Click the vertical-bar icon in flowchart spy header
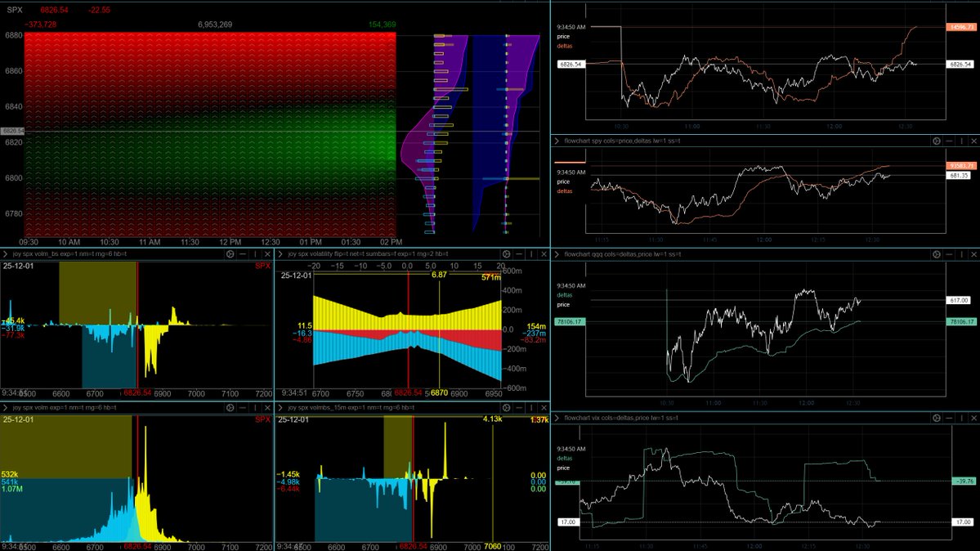980x551 pixels. [x=961, y=141]
